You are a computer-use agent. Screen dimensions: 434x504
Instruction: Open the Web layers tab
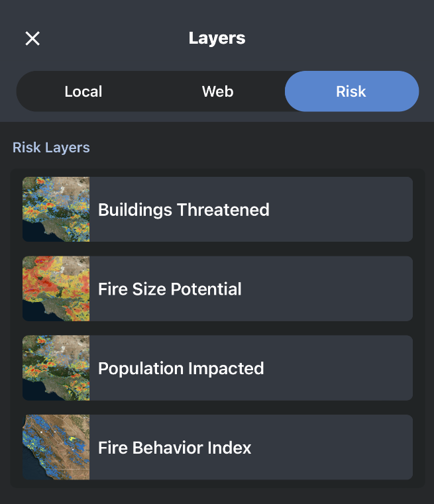(x=217, y=91)
